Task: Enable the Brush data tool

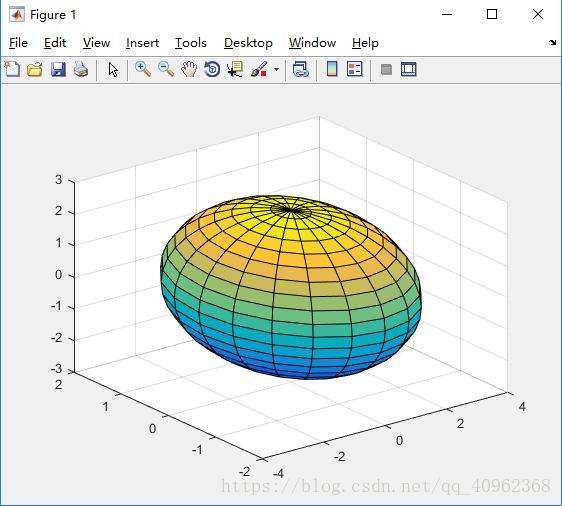Action: [x=259, y=69]
